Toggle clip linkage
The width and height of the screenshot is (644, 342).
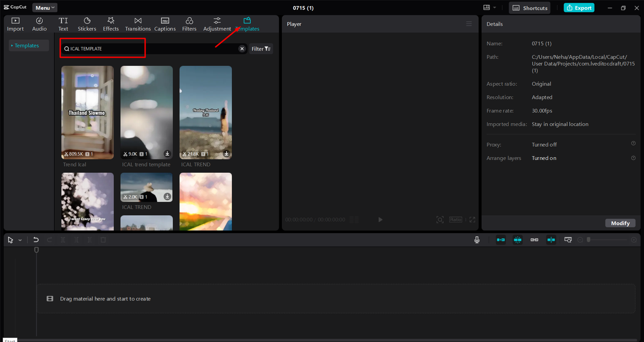pyautogui.click(x=534, y=240)
